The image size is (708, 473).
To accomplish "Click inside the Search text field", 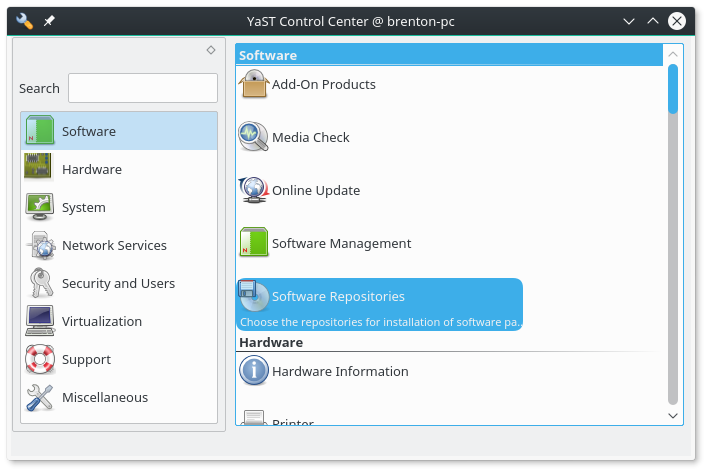I will pyautogui.click(x=143, y=88).
